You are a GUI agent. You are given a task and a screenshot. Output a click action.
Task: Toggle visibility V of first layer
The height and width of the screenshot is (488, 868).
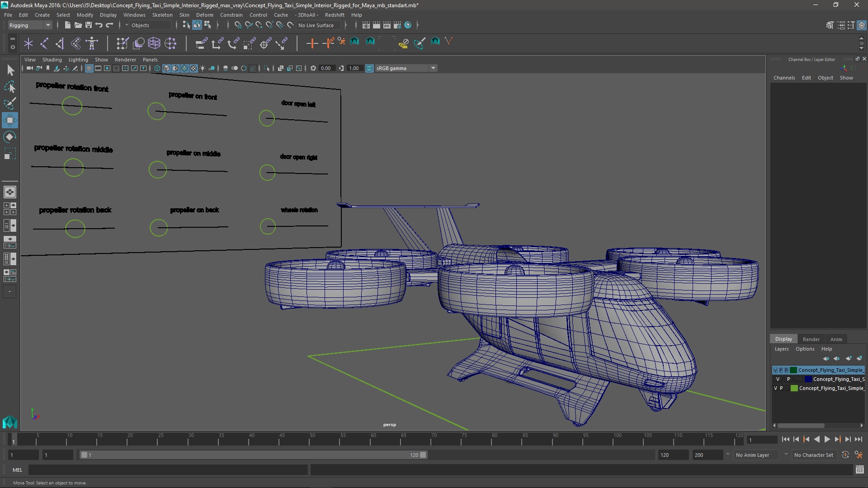pyautogui.click(x=776, y=370)
